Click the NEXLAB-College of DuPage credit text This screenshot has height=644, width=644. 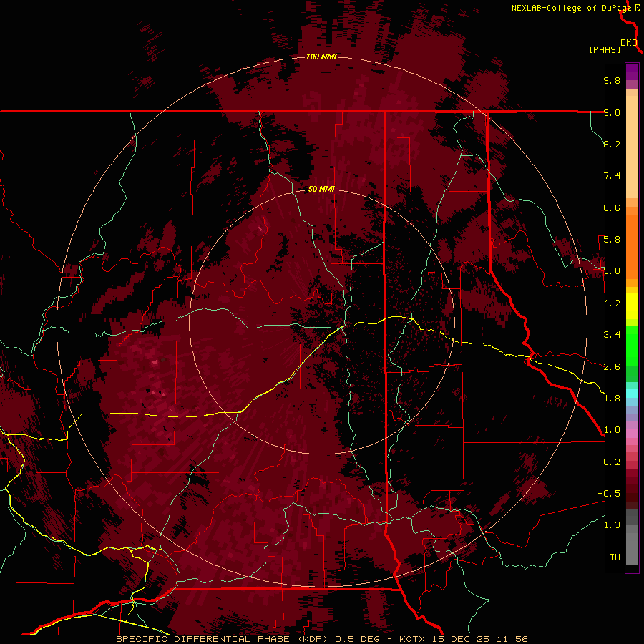(x=572, y=8)
